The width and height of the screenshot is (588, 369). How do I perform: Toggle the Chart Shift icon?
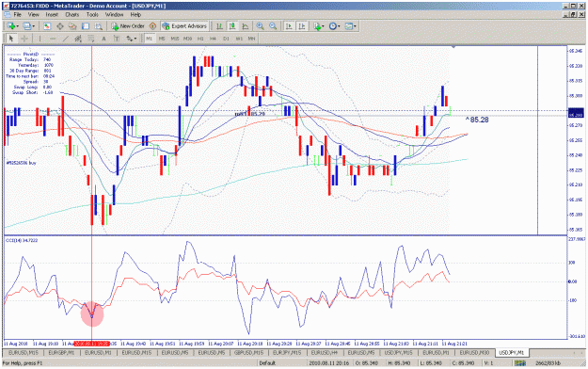click(301, 26)
